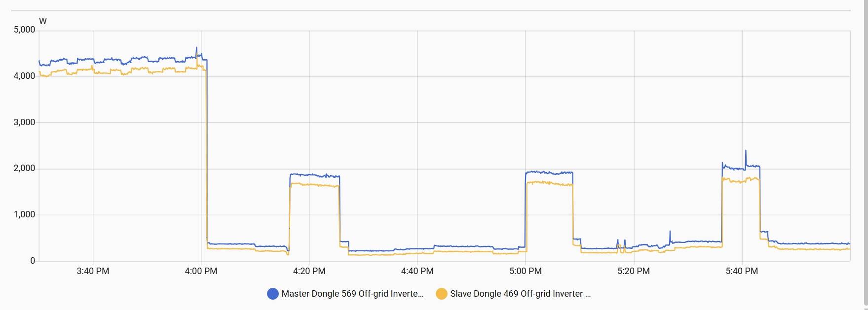The height and width of the screenshot is (310, 868).
Task: Click the 3,000 power axis label
Action: point(24,122)
